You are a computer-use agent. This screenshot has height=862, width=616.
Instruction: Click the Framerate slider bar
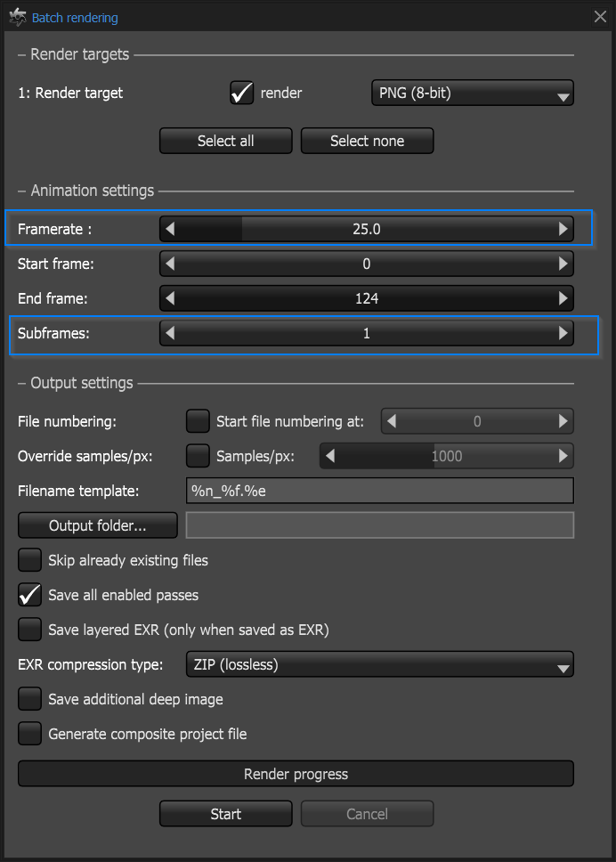tap(366, 229)
